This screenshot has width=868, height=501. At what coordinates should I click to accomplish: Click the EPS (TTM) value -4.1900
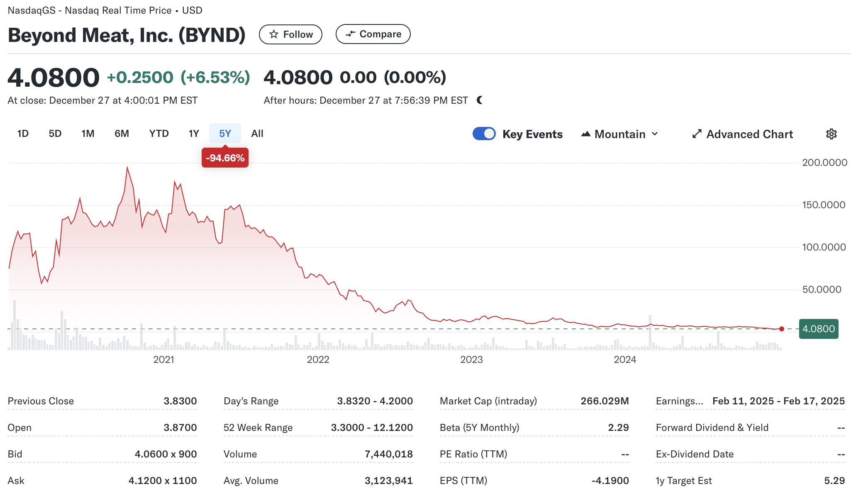tap(610, 481)
